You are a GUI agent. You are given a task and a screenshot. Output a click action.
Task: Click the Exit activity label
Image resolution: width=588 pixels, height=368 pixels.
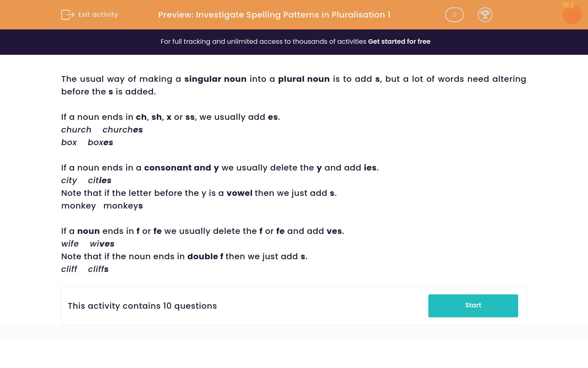click(98, 15)
